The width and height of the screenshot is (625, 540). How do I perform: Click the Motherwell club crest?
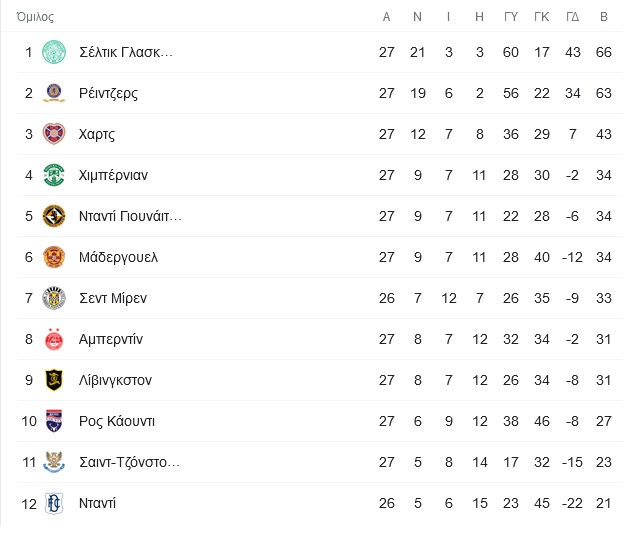54,257
